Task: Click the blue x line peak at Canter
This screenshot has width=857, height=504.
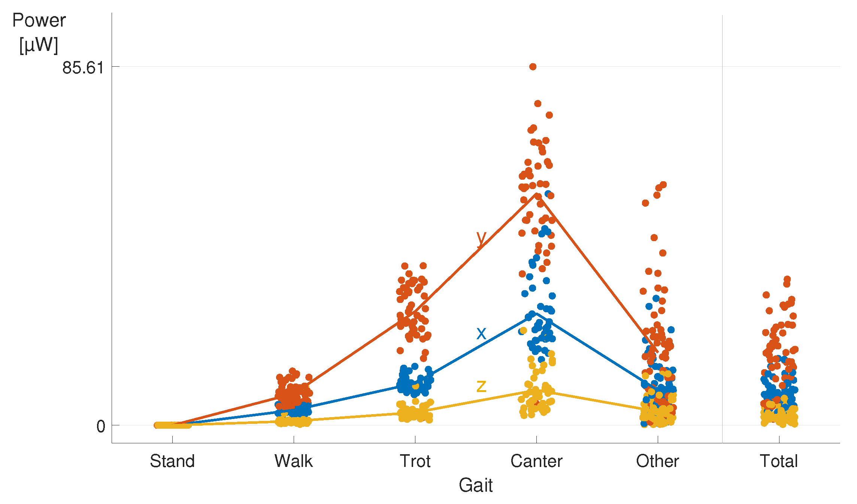Action: coord(536,313)
